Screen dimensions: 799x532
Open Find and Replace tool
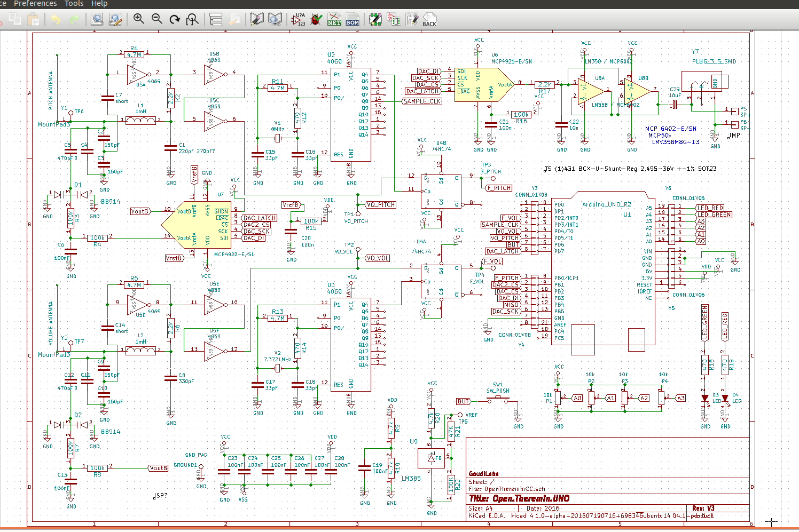pos(115,20)
